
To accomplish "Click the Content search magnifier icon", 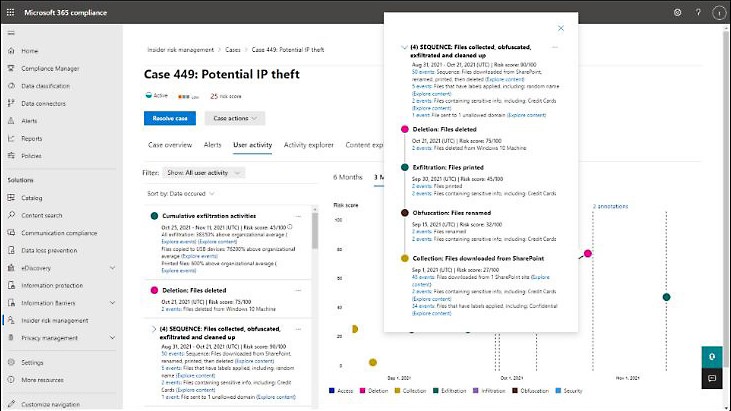I will point(11,215).
